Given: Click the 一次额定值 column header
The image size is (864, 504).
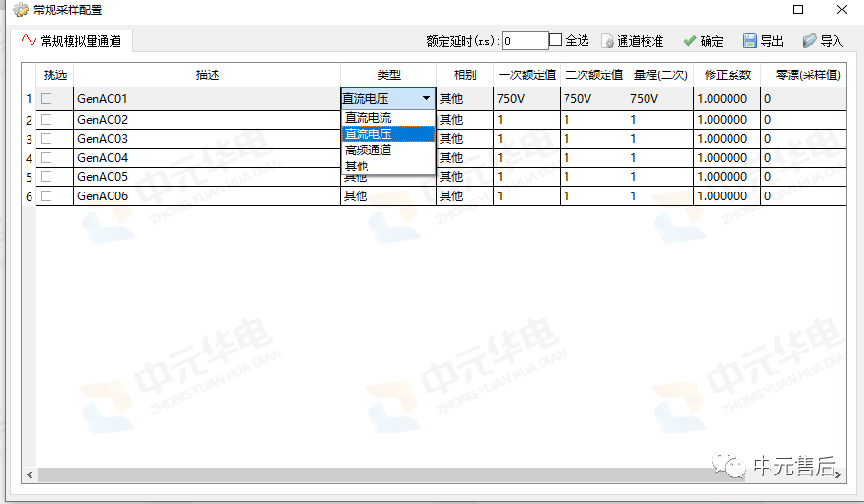Looking at the screenshot, I should [526, 75].
